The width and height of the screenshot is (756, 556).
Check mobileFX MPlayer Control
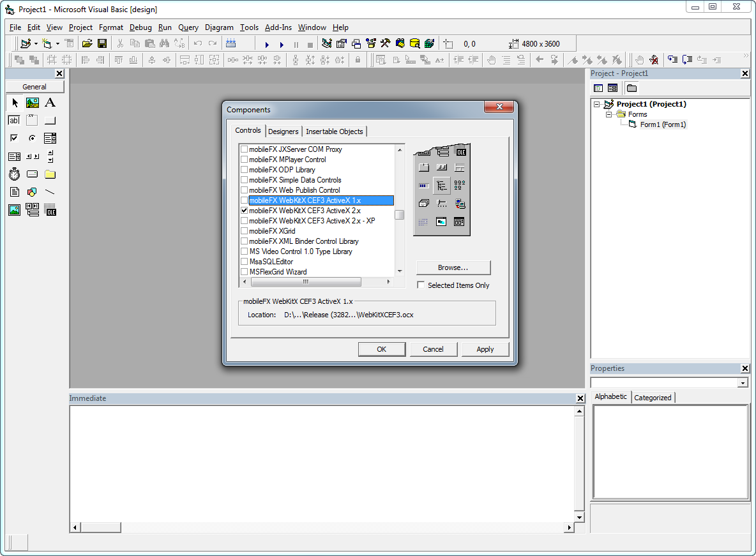pyautogui.click(x=244, y=160)
